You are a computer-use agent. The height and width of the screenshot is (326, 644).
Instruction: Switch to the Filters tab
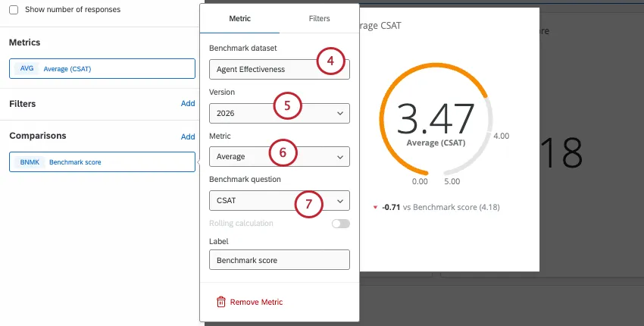click(319, 18)
